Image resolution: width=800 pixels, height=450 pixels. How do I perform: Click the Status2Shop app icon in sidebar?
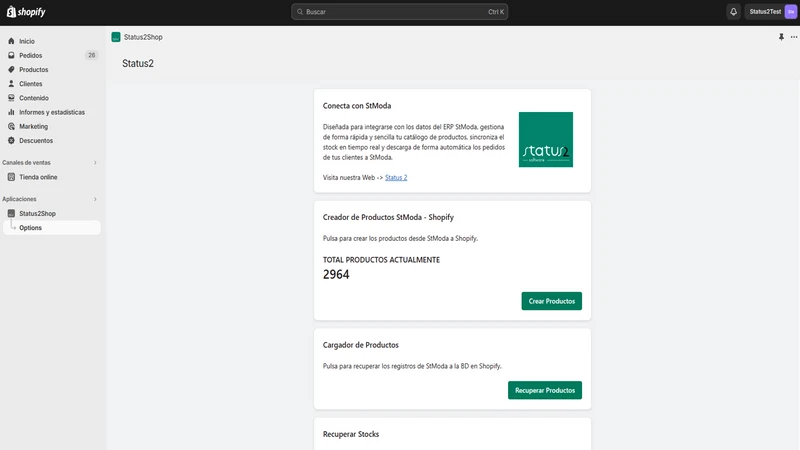point(11,213)
